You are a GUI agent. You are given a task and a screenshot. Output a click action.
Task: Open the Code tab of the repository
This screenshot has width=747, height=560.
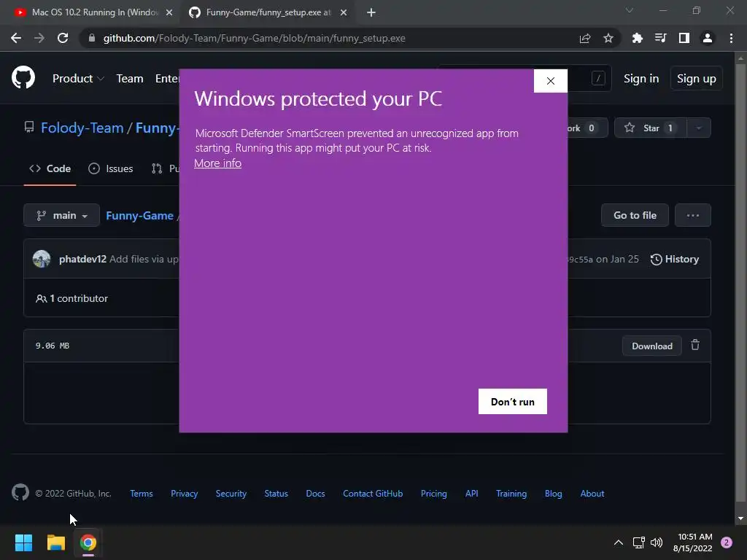pyautogui.click(x=50, y=168)
